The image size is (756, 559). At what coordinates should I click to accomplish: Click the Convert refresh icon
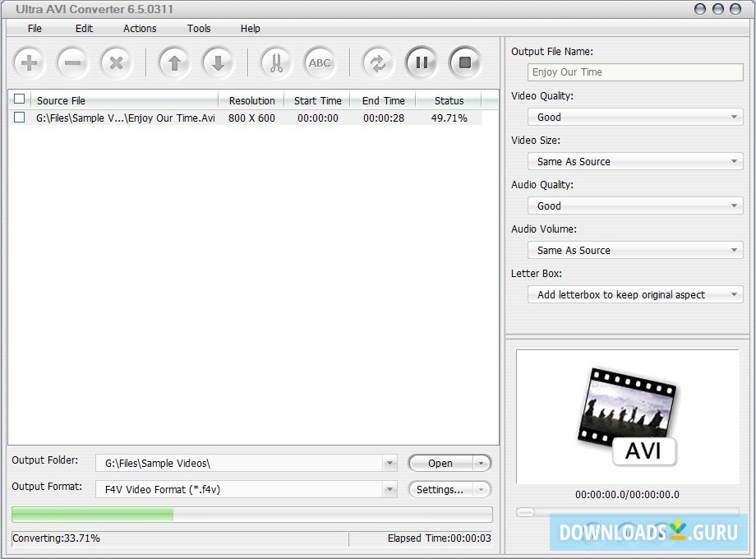[x=377, y=62]
